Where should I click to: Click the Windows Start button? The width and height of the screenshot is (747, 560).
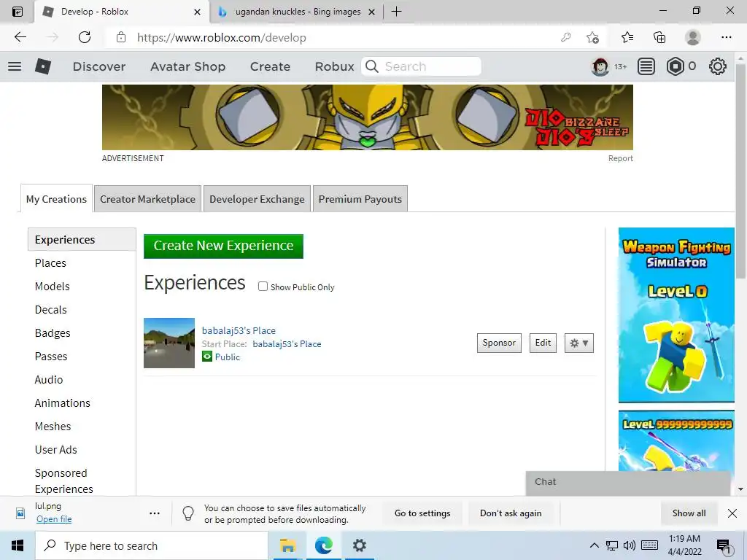point(18,545)
